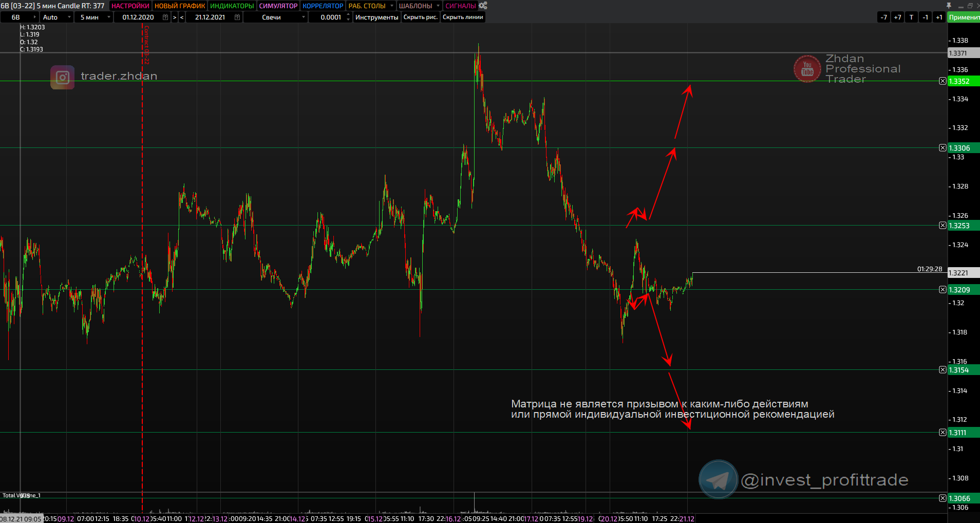Edit the 0.0001 step input field

[x=330, y=17]
